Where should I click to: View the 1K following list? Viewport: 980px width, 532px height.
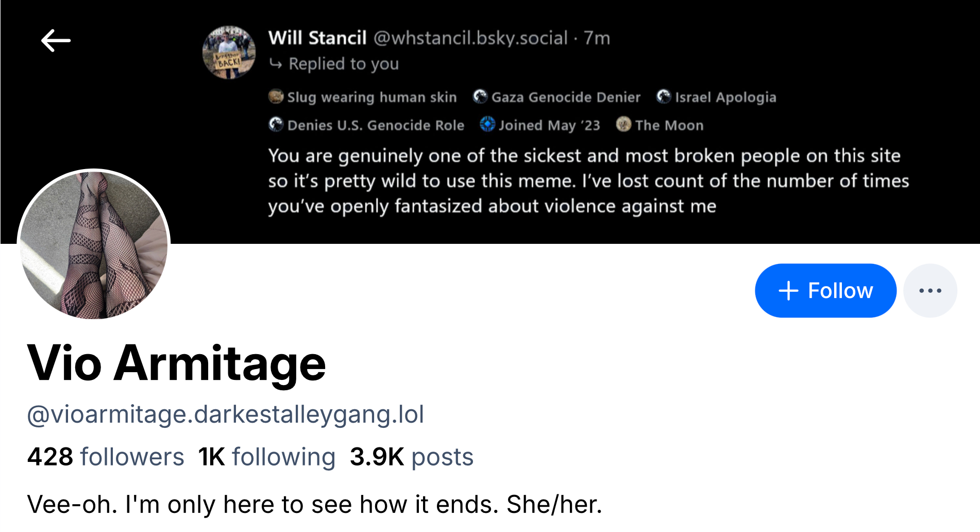[x=266, y=457]
